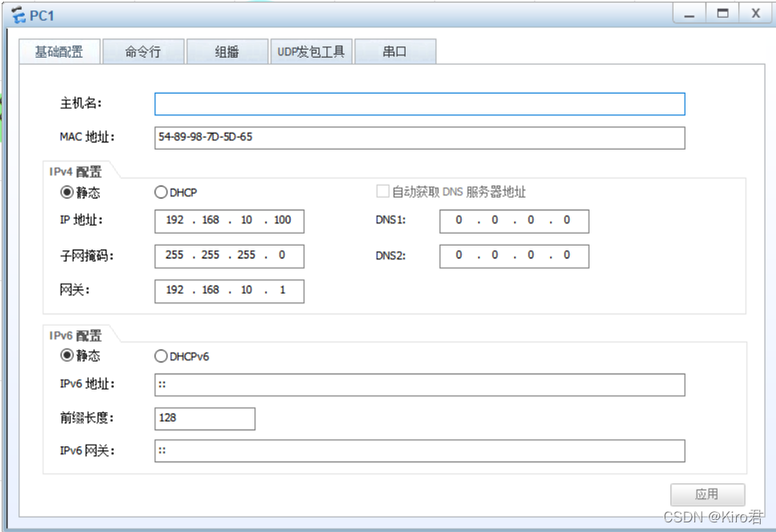Image resolution: width=776 pixels, height=532 pixels.
Task: Click the 子网掩码 field 255.255.255.0
Action: 229,256
